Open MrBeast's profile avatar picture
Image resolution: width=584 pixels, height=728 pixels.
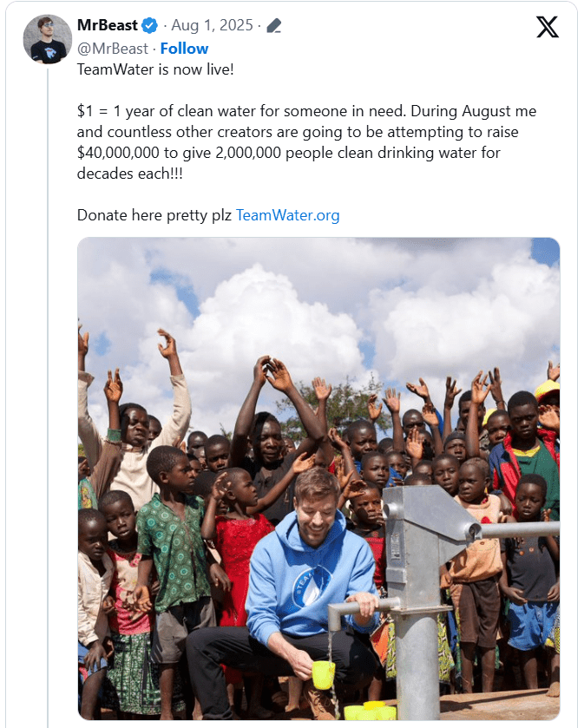tap(48, 39)
